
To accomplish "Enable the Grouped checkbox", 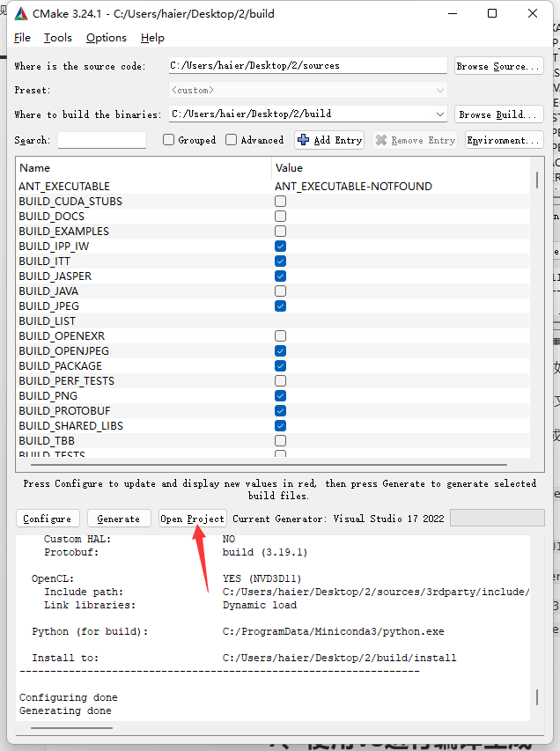I will coord(169,139).
